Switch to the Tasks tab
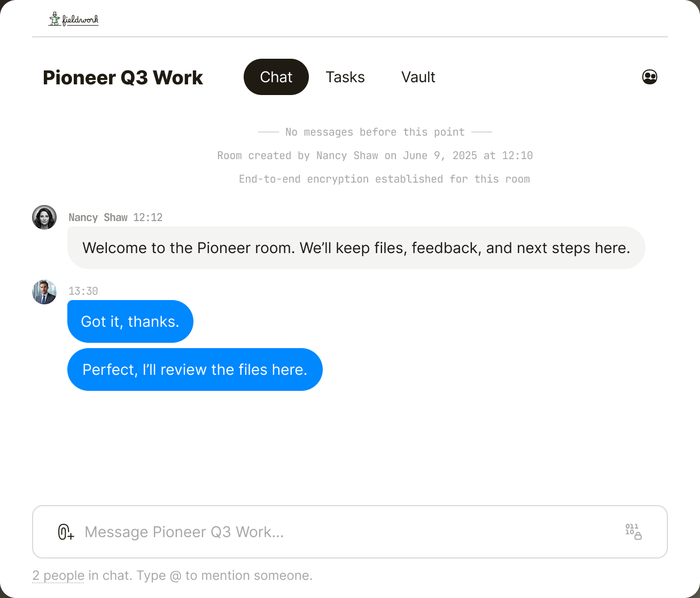The image size is (700, 598). (x=345, y=77)
